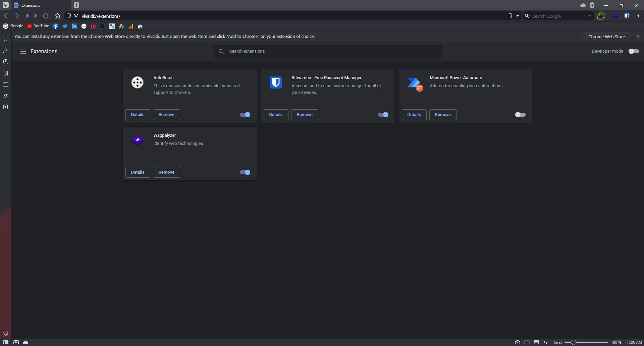Screen dimensions: 644x346
Task: Adjust the page zoom slider
Action: click(574, 342)
